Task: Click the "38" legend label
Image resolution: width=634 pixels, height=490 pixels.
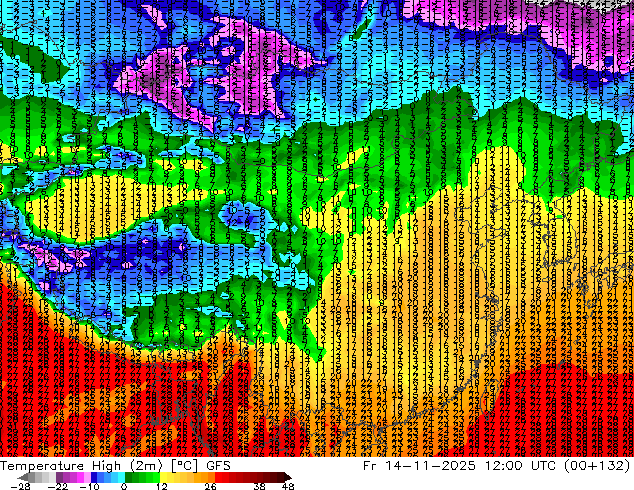Action: pyautogui.click(x=259, y=486)
